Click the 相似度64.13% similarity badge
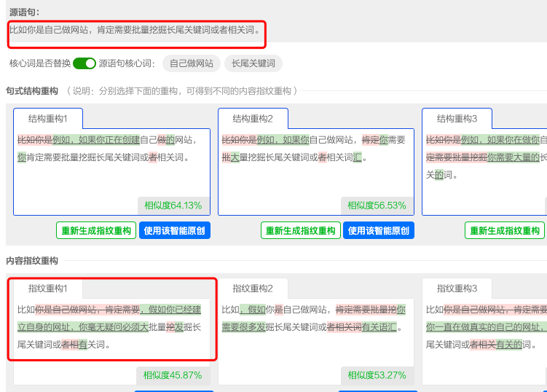Screen dimensions: 547x392 173,205
